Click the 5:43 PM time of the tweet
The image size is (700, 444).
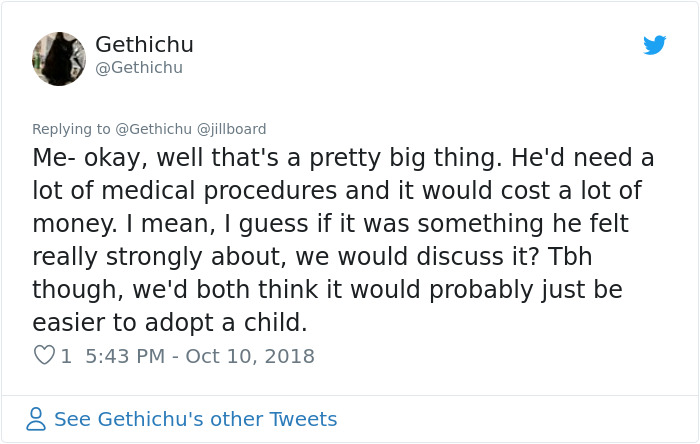coord(125,356)
